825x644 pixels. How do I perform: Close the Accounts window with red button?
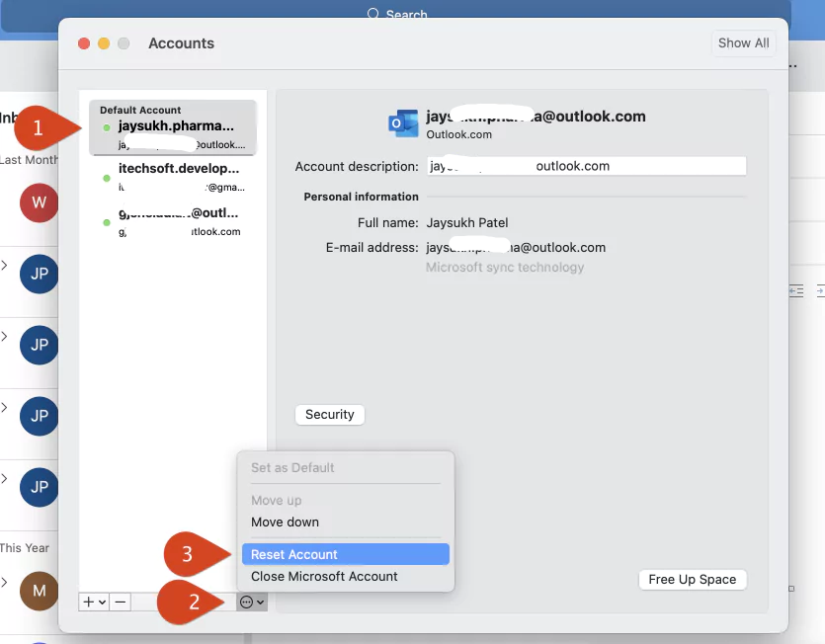point(84,43)
